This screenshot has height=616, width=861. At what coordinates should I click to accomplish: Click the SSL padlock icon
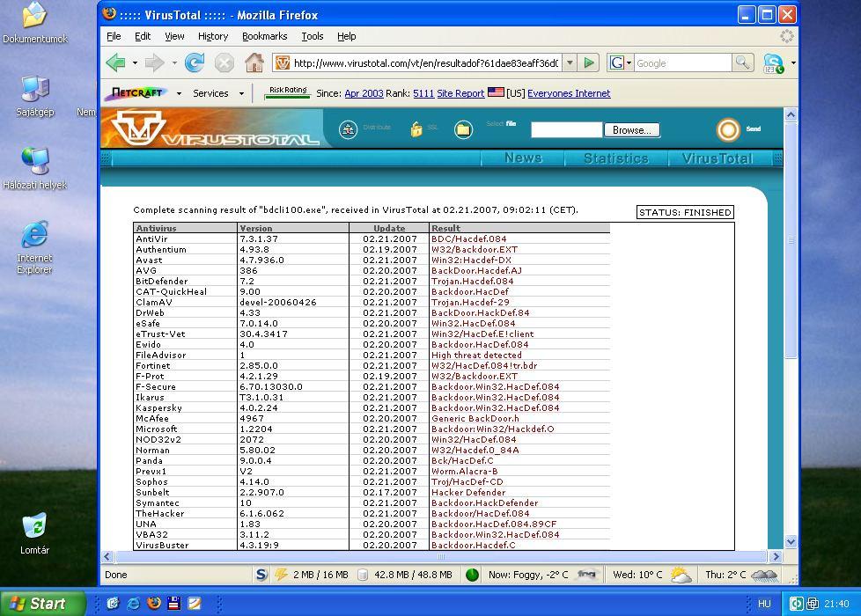416,129
